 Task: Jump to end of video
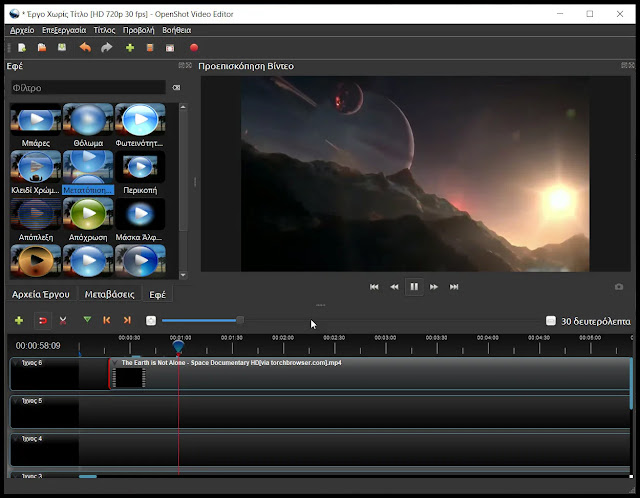coord(454,287)
